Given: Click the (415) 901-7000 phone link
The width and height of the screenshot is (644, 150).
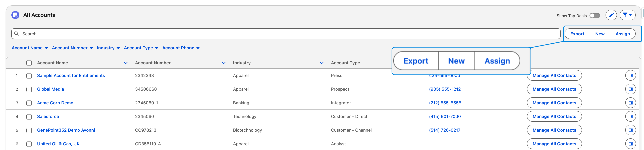Looking at the screenshot, I should (x=445, y=117).
